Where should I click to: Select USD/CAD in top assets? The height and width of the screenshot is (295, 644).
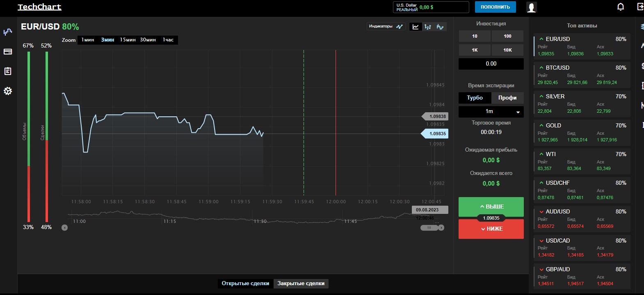582,248
